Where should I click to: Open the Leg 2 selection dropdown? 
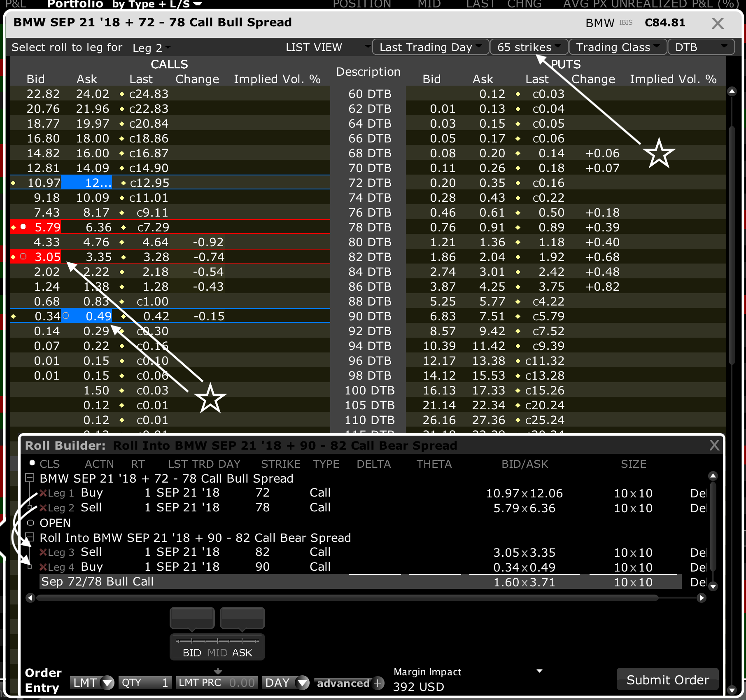coord(152,48)
